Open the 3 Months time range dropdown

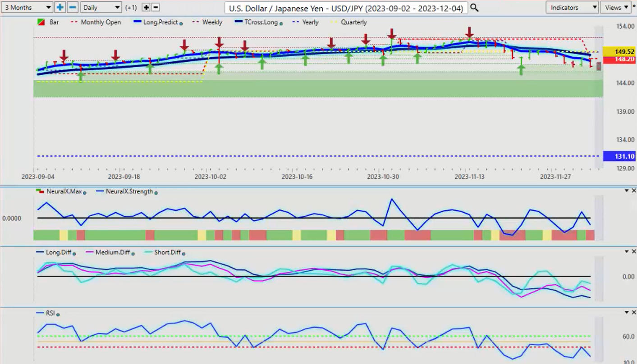coord(27,7)
